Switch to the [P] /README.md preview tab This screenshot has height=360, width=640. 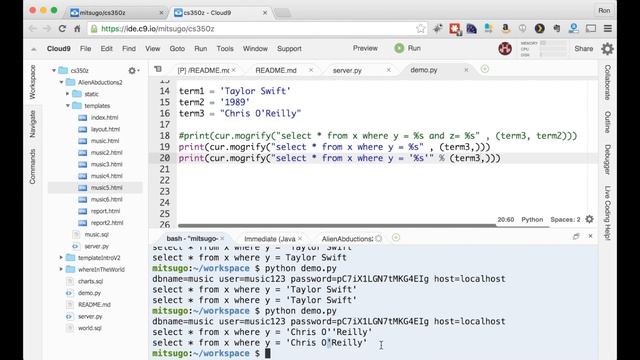tap(203, 71)
